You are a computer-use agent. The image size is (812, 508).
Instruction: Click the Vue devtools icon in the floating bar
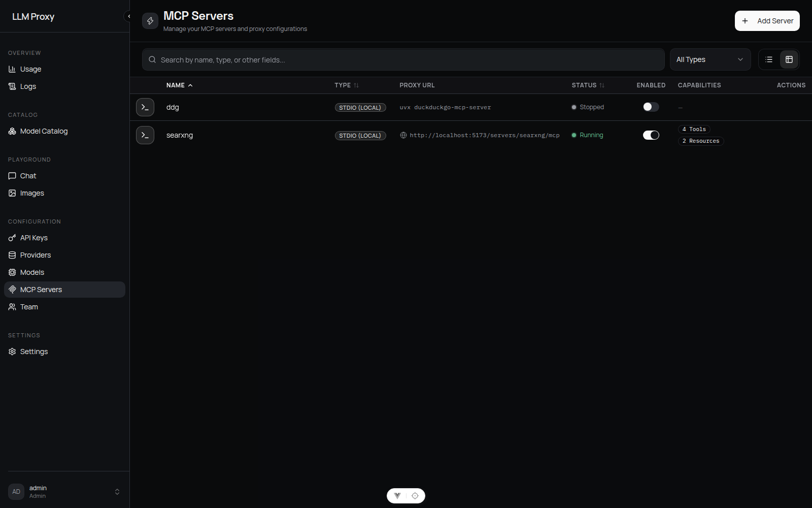(x=397, y=496)
